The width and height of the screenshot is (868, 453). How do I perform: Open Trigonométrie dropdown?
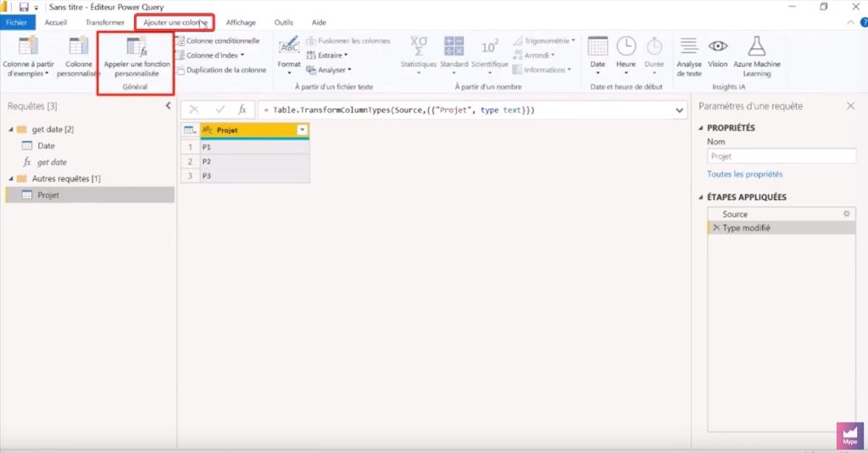click(544, 41)
